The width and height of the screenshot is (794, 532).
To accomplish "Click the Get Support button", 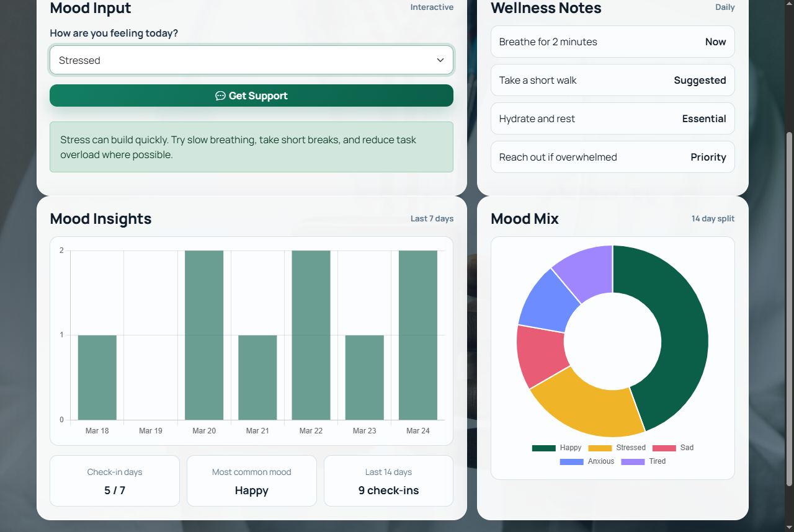I will coord(251,95).
